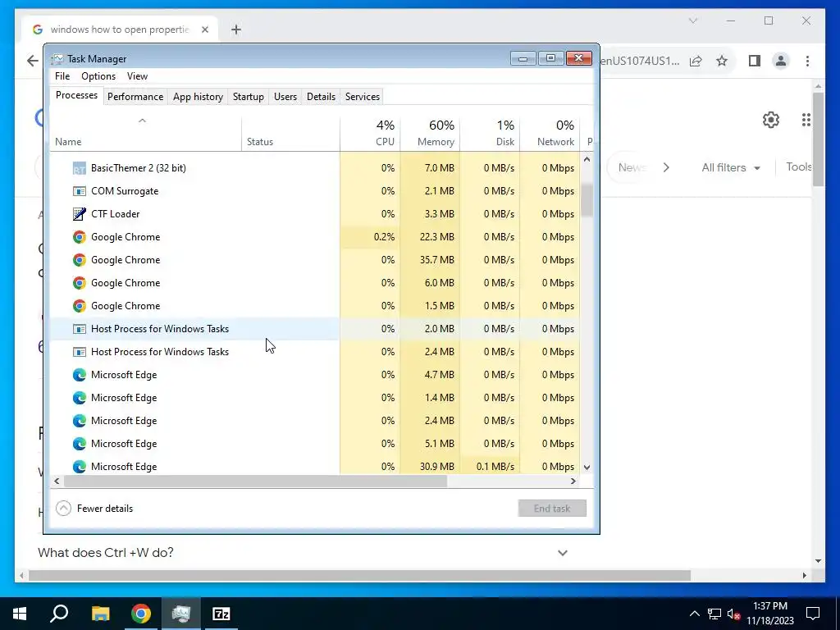Screen dimensions: 840x630
Task: Collapse Task Manager with Fewer details
Action: point(94,509)
